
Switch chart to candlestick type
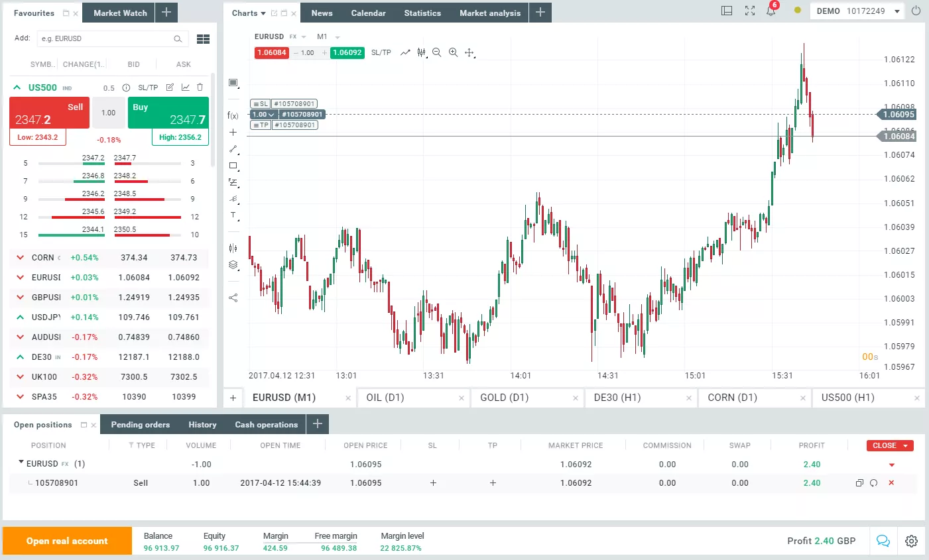(x=422, y=52)
